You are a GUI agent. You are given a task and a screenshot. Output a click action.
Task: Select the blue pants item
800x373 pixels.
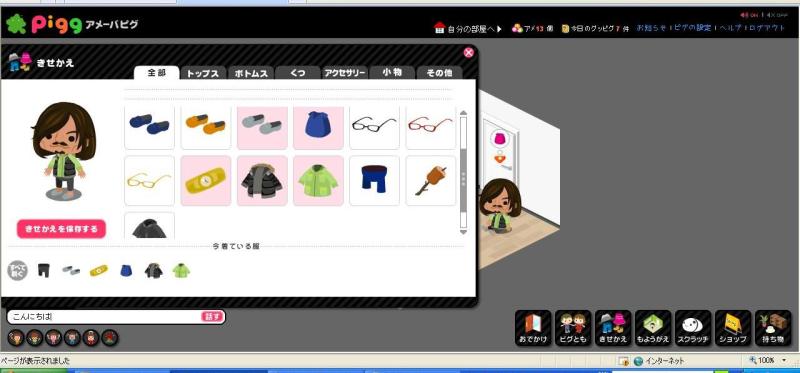[374, 181]
